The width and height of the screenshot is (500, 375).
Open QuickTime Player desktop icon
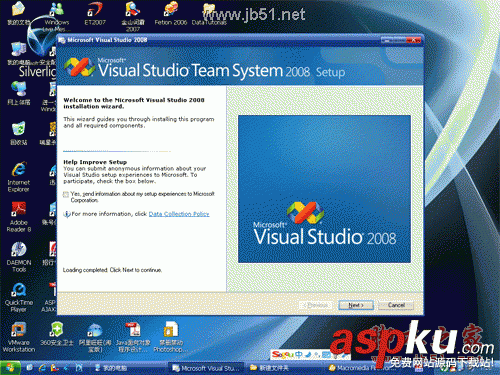coord(19,297)
